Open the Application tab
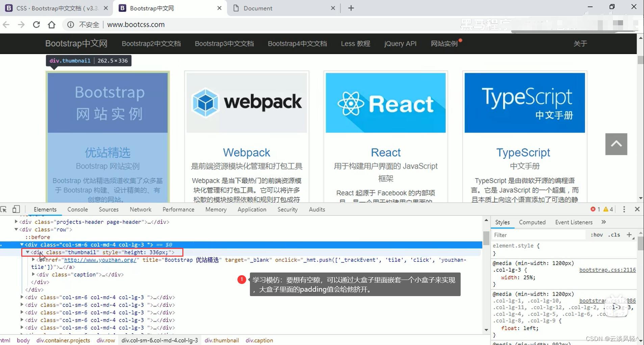The height and width of the screenshot is (345, 644). (252, 209)
